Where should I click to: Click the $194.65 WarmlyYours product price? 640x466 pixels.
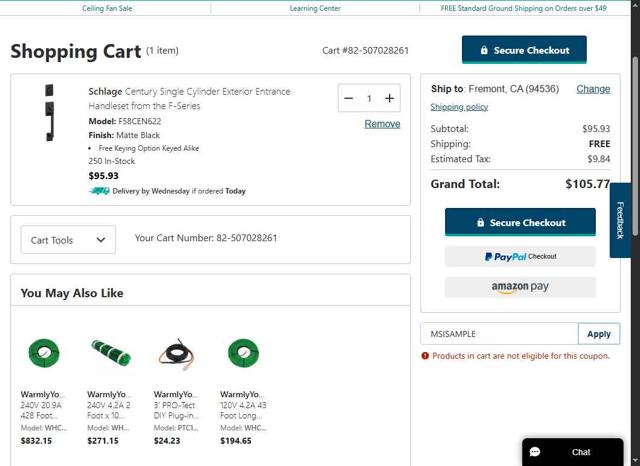[236, 441]
